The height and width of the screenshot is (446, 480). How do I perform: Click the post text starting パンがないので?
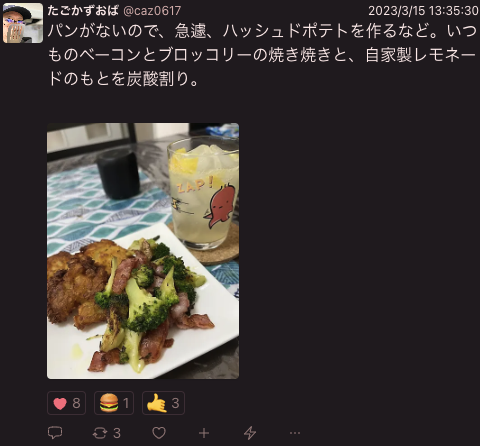point(262,55)
